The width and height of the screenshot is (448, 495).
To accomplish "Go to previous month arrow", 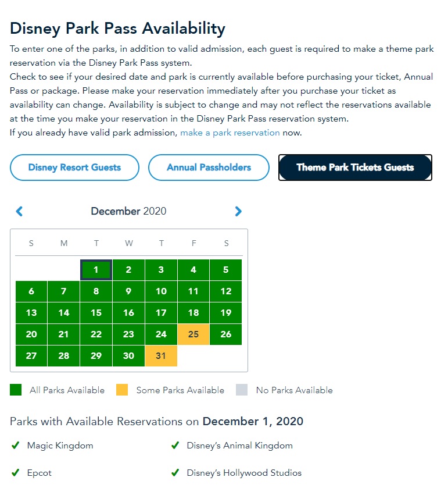I will (x=19, y=211).
